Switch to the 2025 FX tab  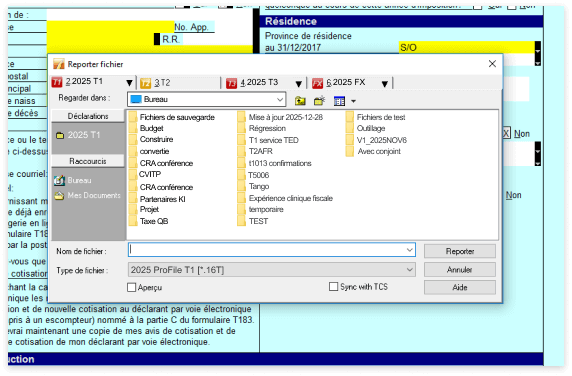click(352, 83)
